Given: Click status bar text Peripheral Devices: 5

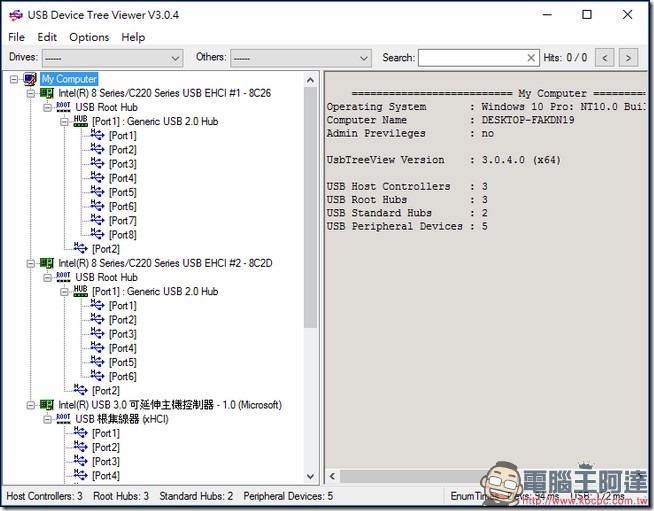Looking at the screenshot, I should coord(288,496).
